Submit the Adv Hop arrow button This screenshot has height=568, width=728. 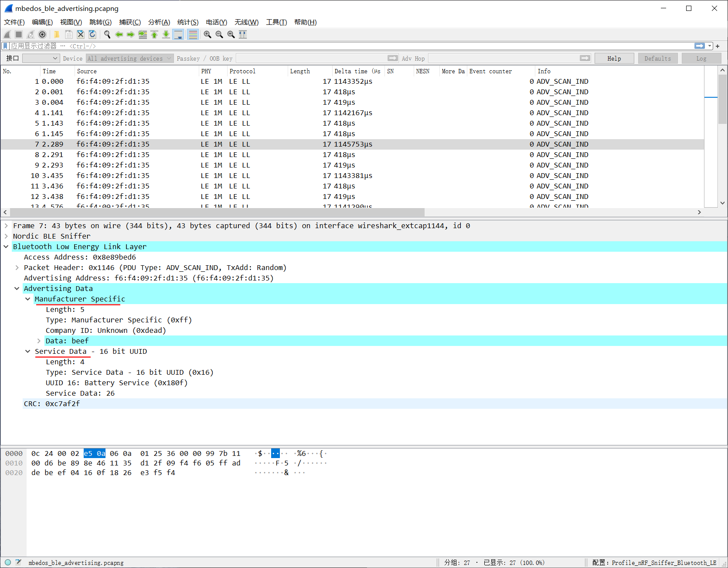click(585, 58)
